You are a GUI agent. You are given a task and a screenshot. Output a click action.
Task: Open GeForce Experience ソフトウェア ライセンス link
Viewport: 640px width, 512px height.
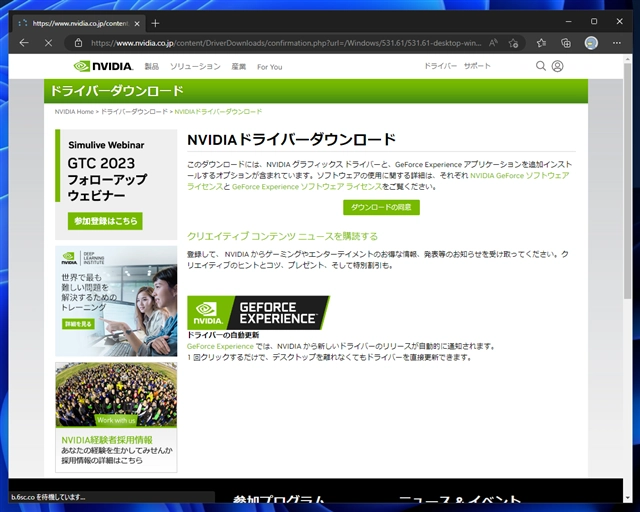[x=307, y=187]
